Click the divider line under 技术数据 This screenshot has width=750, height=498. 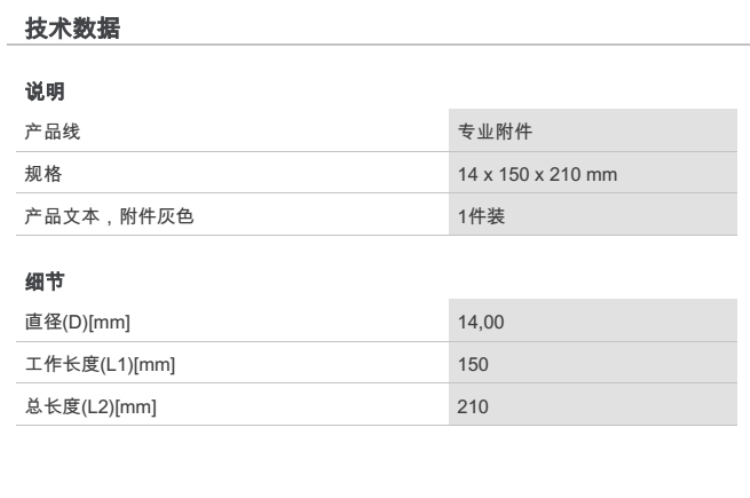point(375,45)
